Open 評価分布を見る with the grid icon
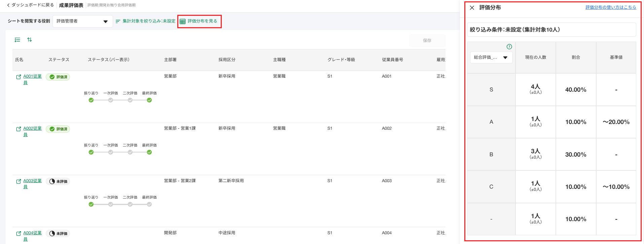Screen dimensions: 644x244 coord(199,21)
